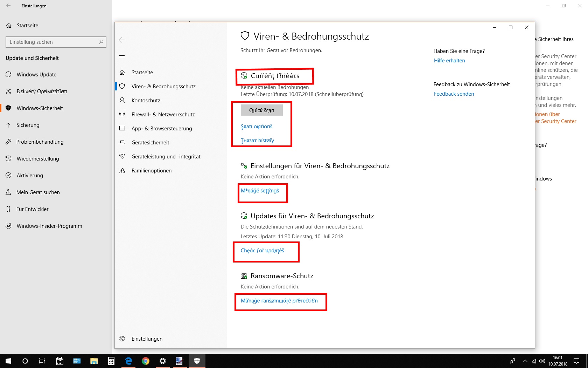Open Google Chrome from taskbar
This screenshot has height=368, width=588.
pyautogui.click(x=146, y=361)
